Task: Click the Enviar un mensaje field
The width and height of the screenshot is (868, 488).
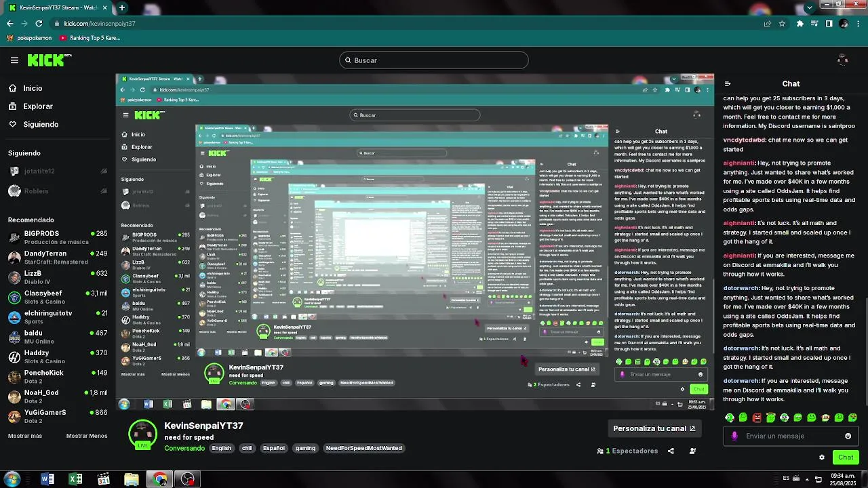Action: click(791, 436)
